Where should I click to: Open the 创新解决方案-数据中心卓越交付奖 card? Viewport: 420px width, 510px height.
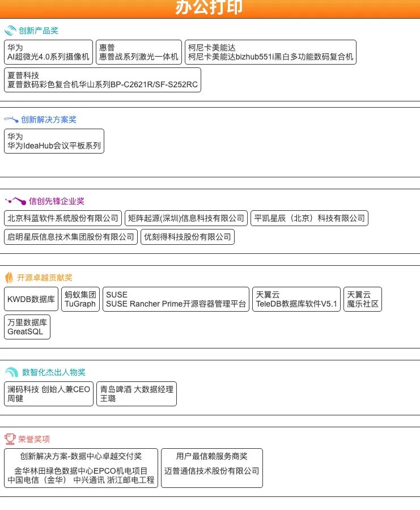[x=81, y=468]
